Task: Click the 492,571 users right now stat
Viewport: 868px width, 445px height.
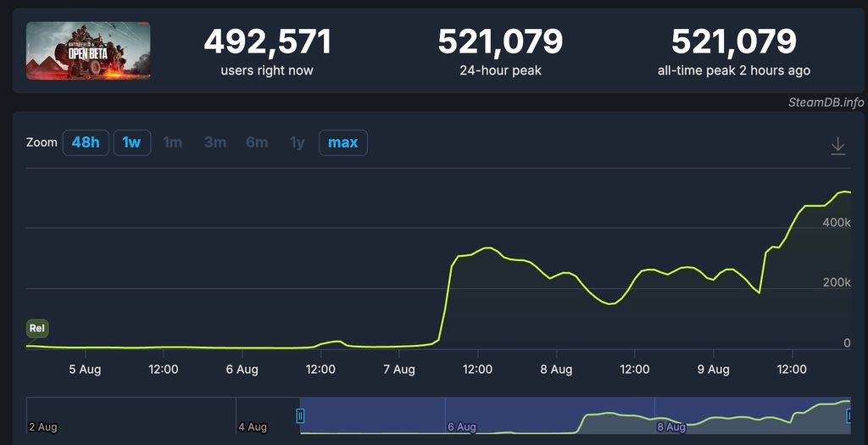Action: pos(267,51)
